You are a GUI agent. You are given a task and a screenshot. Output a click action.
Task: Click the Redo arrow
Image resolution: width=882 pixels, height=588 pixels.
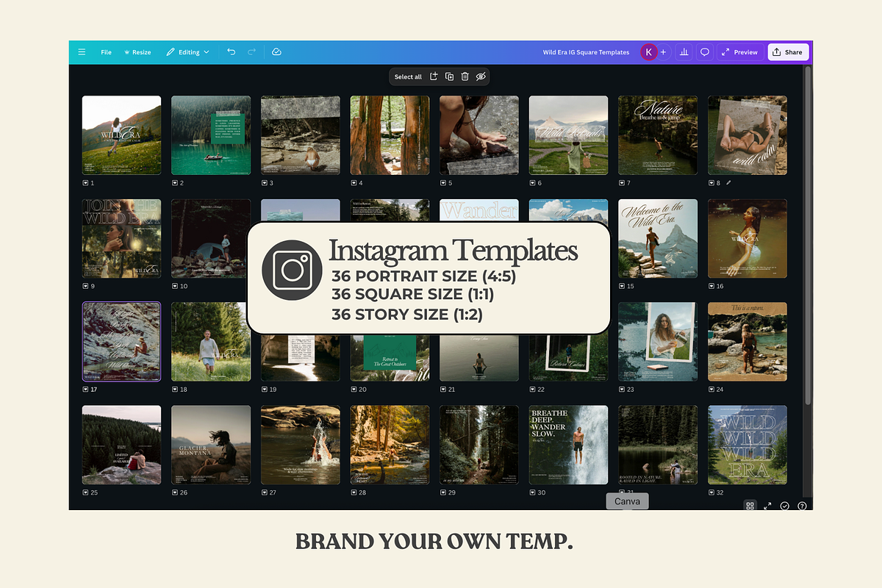[252, 52]
